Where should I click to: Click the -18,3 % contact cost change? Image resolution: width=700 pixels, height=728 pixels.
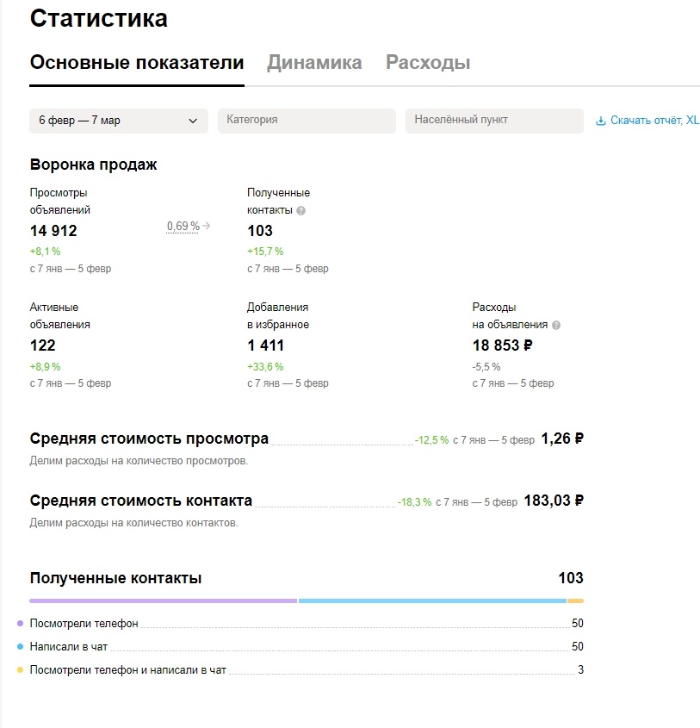click(x=414, y=502)
